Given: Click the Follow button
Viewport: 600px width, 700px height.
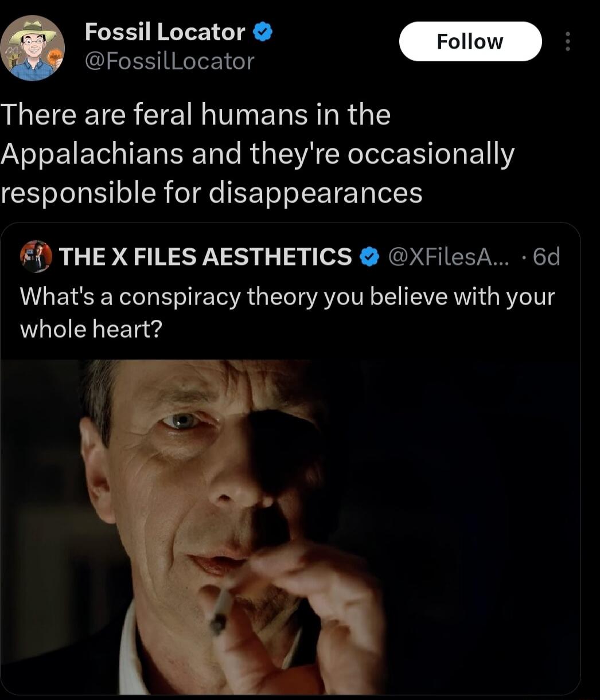Looking at the screenshot, I should pyautogui.click(x=470, y=41).
